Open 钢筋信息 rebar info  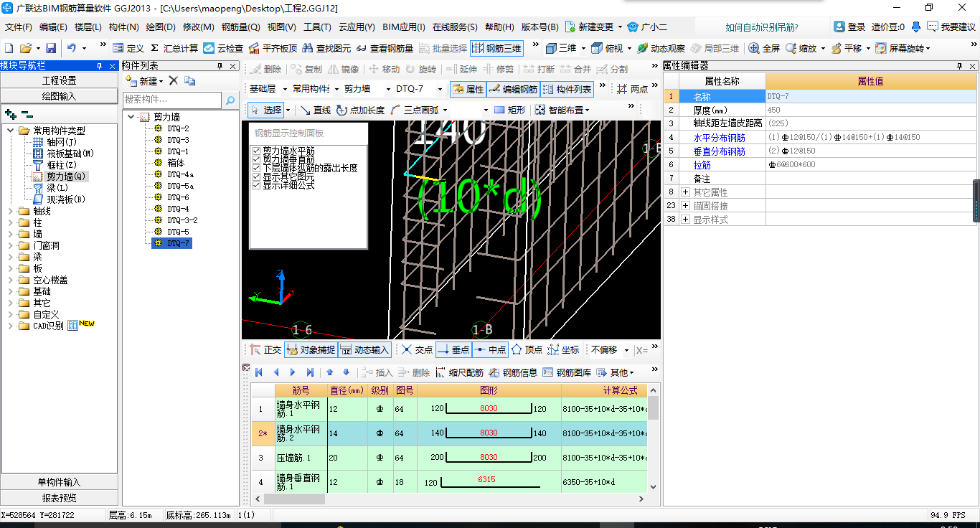click(x=513, y=372)
